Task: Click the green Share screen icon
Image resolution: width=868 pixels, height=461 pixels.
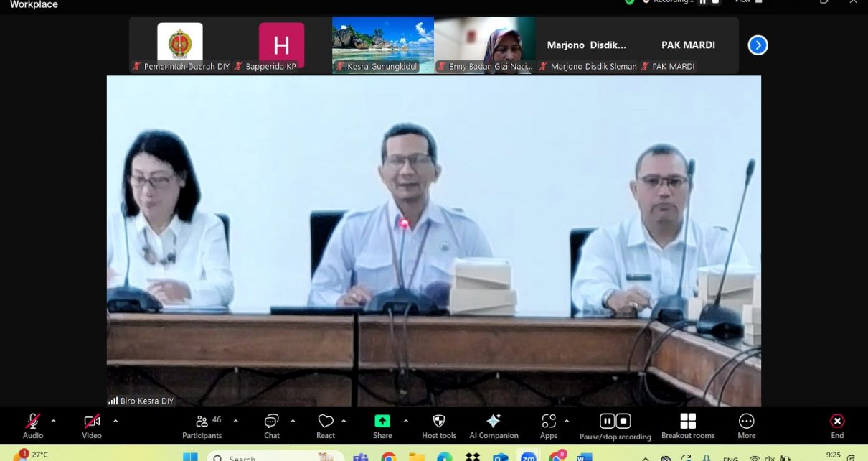Action: (382, 422)
